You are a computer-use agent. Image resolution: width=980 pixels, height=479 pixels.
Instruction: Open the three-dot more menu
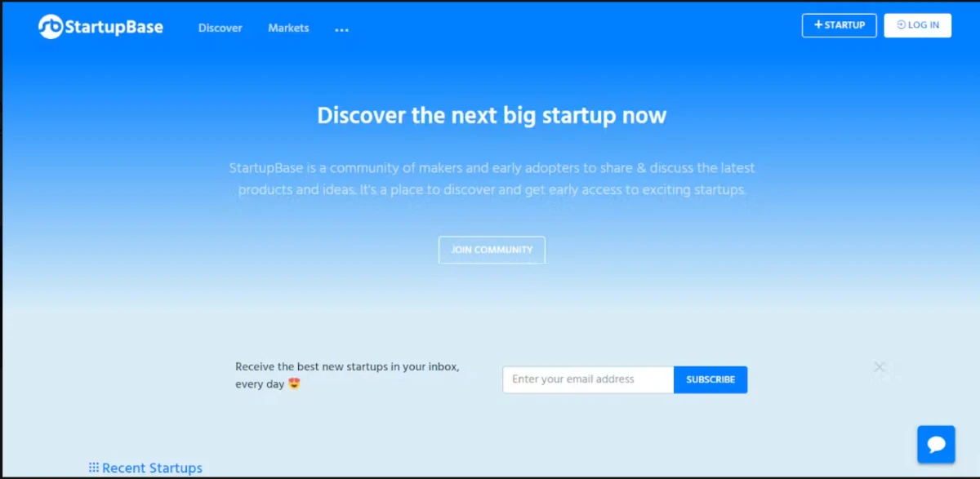point(341,29)
